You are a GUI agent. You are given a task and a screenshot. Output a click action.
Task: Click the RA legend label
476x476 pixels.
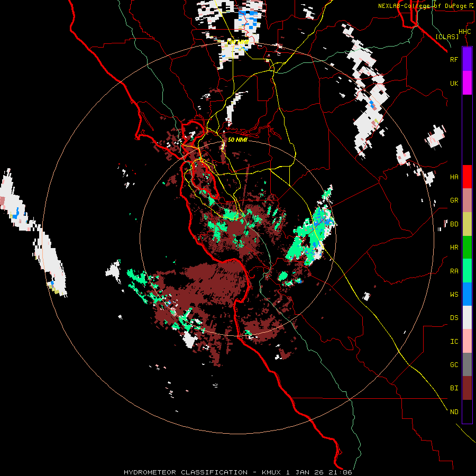454,271
